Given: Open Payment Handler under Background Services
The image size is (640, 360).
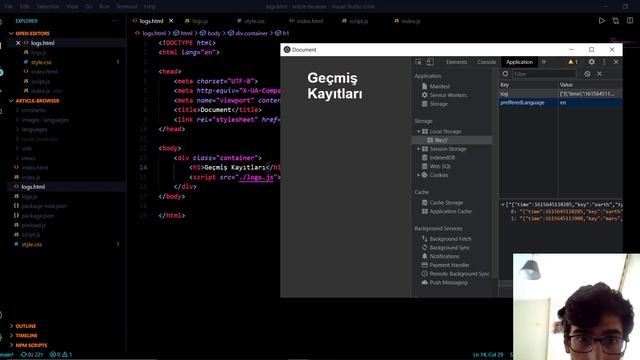Looking at the screenshot, I should pyautogui.click(x=449, y=265).
